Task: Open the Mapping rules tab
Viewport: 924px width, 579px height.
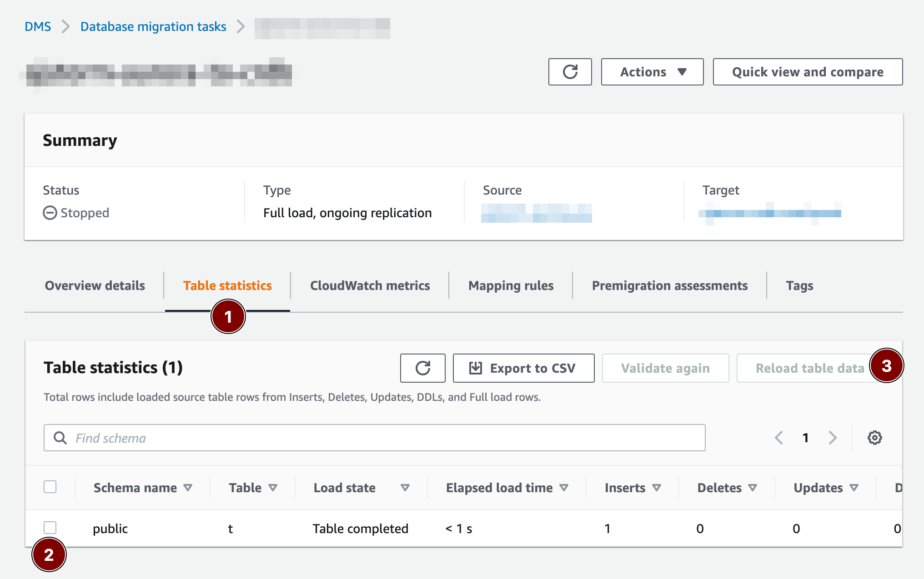Action: pos(511,285)
